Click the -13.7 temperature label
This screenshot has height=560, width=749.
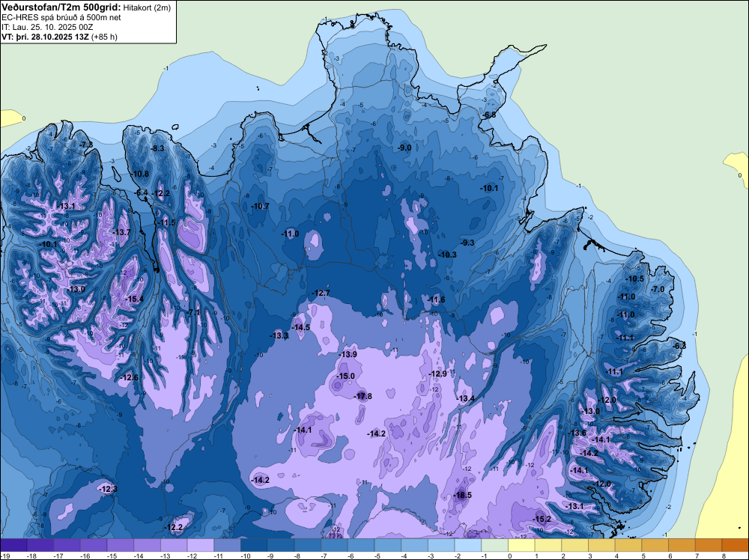pos(121,232)
